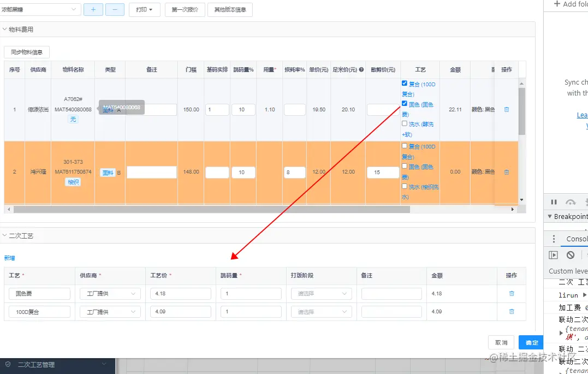Click the horizontal scrollbar of materials table
The width and height of the screenshot is (588, 374).
[212, 209]
